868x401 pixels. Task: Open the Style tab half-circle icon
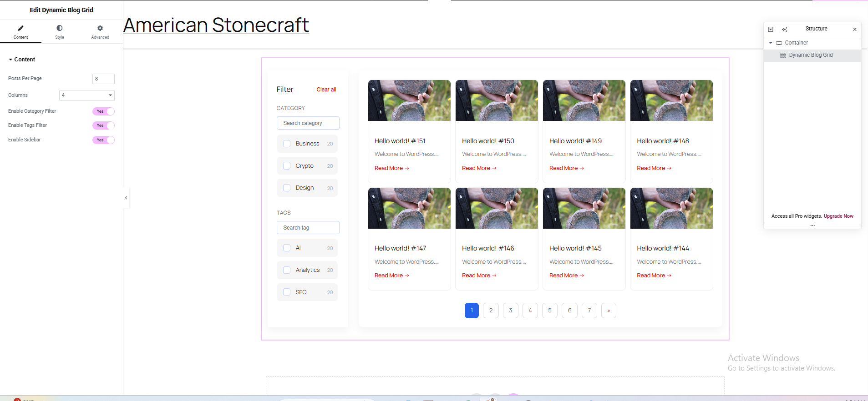pos(60,28)
